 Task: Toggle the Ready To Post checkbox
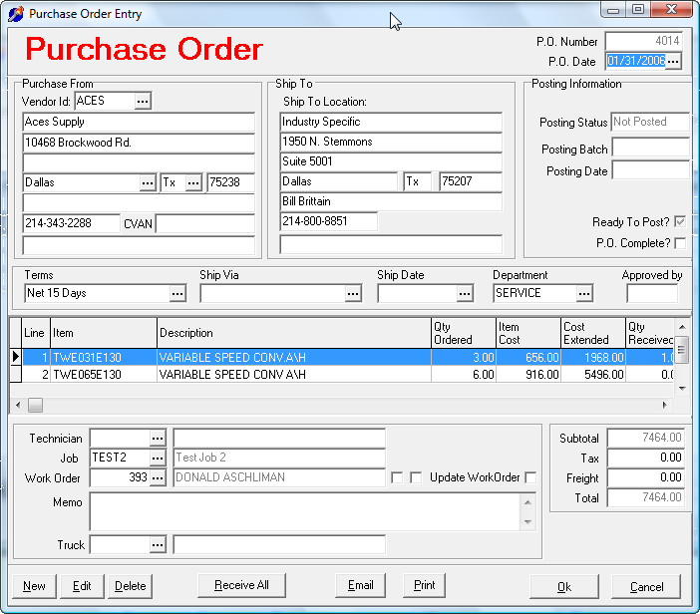tap(680, 221)
